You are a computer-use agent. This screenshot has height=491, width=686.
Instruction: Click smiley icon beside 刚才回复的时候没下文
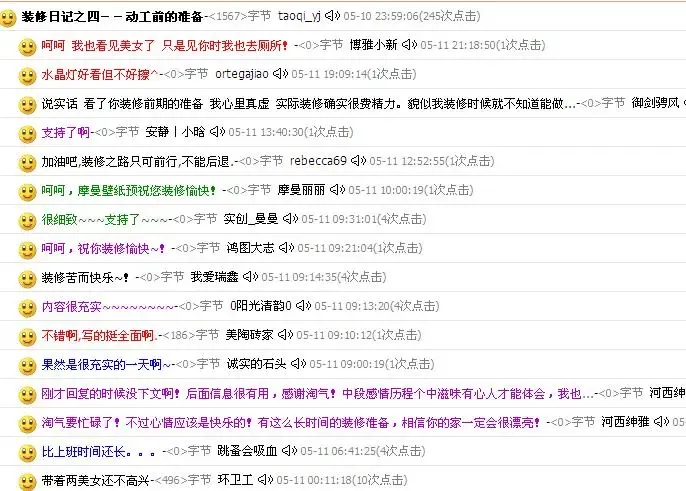click(x=27, y=396)
